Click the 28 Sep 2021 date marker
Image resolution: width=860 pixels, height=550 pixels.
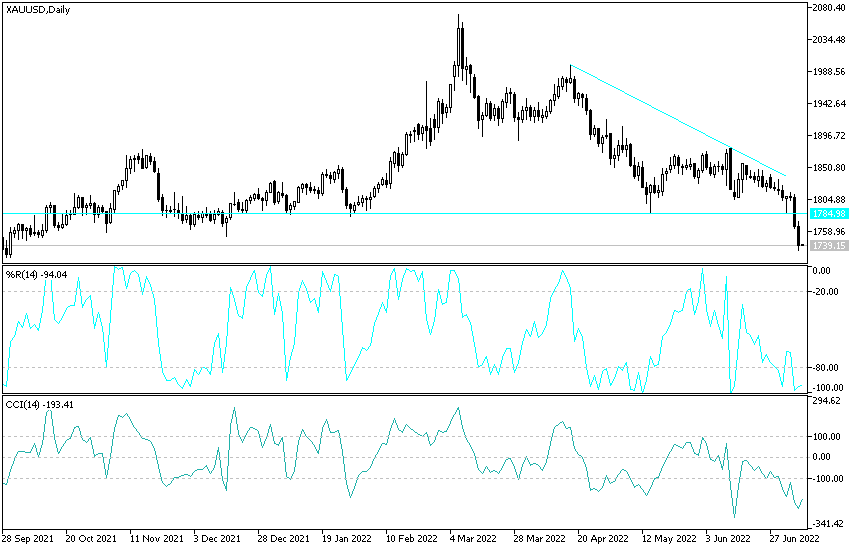coord(28,538)
